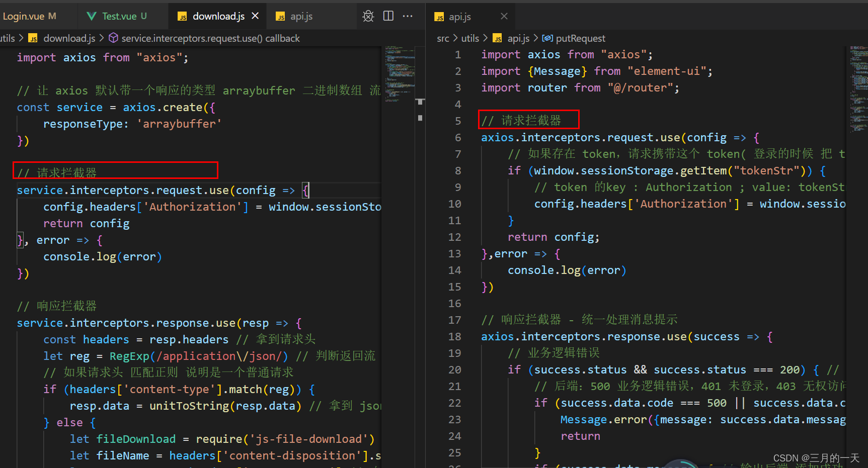Click 'return config;' on api.js line 12
This screenshot has height=468, width=868.
[x=554, y=237]
